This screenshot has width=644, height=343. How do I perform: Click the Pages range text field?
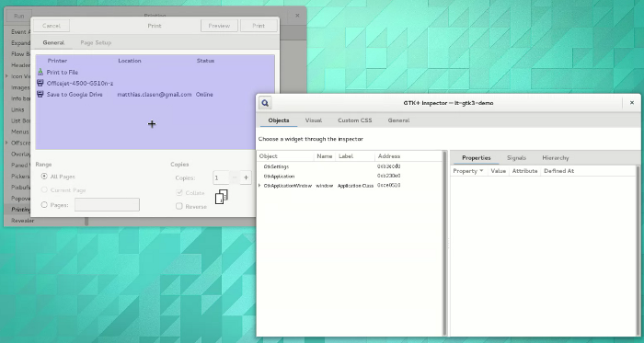tap(107, 205)
